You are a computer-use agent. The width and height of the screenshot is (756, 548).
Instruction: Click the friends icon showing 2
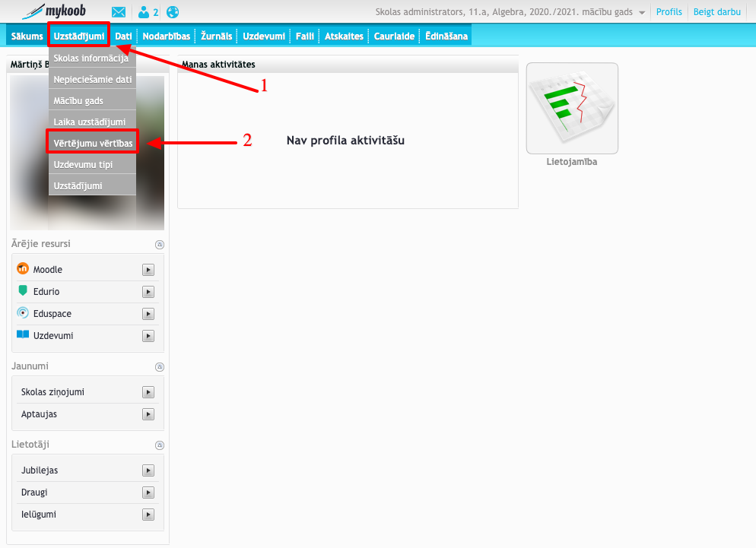148,12
